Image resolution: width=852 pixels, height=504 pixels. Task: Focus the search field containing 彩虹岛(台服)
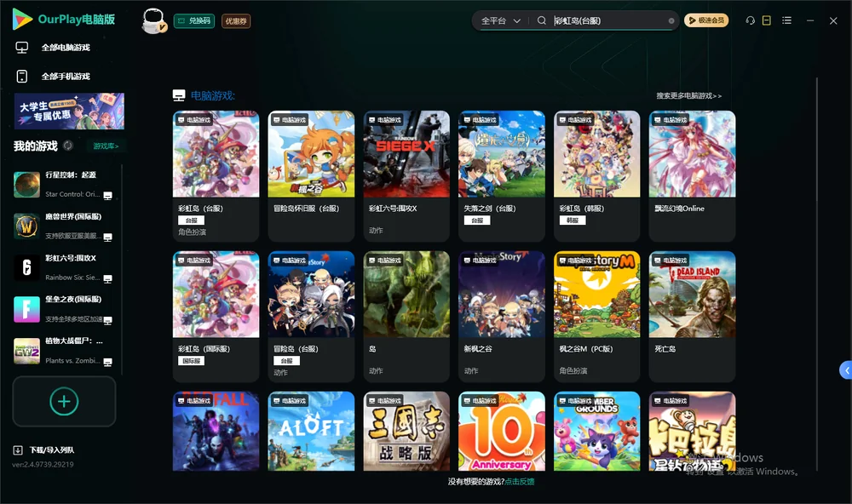tap(610, 20)
